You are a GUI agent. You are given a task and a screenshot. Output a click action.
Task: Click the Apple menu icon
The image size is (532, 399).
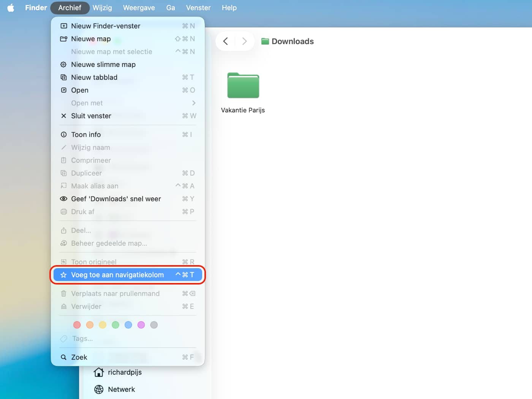pyautogui.click(x=11, y=8)
